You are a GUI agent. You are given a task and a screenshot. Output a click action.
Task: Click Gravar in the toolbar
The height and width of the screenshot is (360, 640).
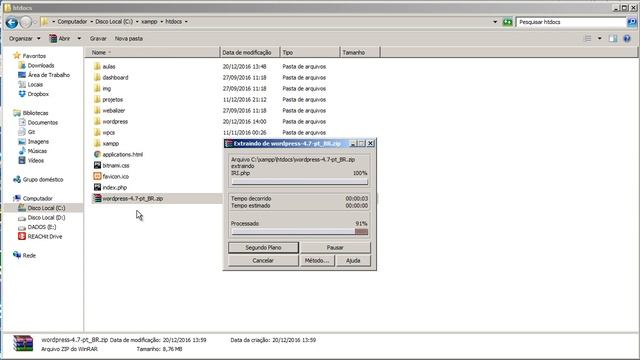pyautogui.click(x=98, y=38)
